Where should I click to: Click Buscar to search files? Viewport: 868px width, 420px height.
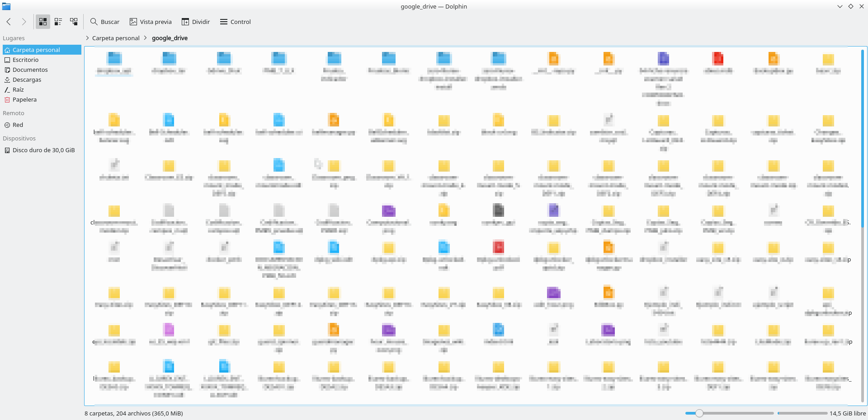[105, 22]
